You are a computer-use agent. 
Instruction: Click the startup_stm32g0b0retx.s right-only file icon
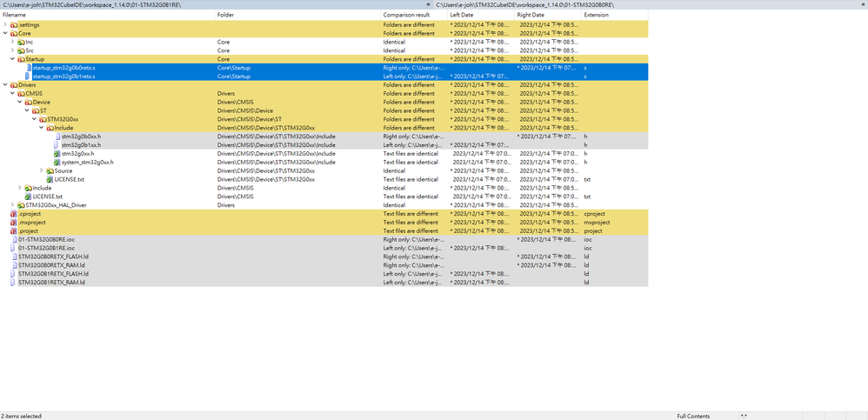pyautogui.click(x=28, y=68)
